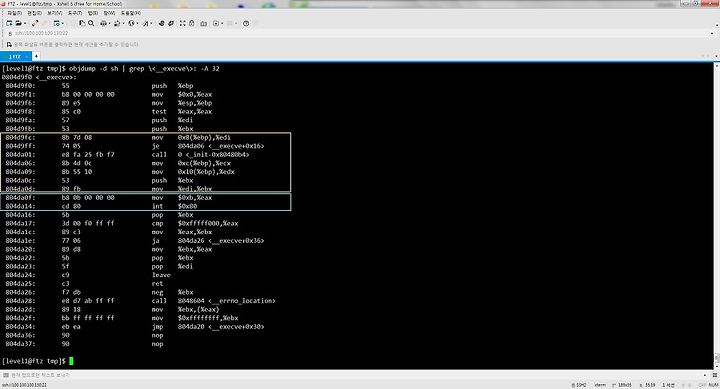Viewport: 720px width, 389px height.
Task: Click the Lock Screen padlock icon
Action: pyautogui.click(x=191, y=23)
